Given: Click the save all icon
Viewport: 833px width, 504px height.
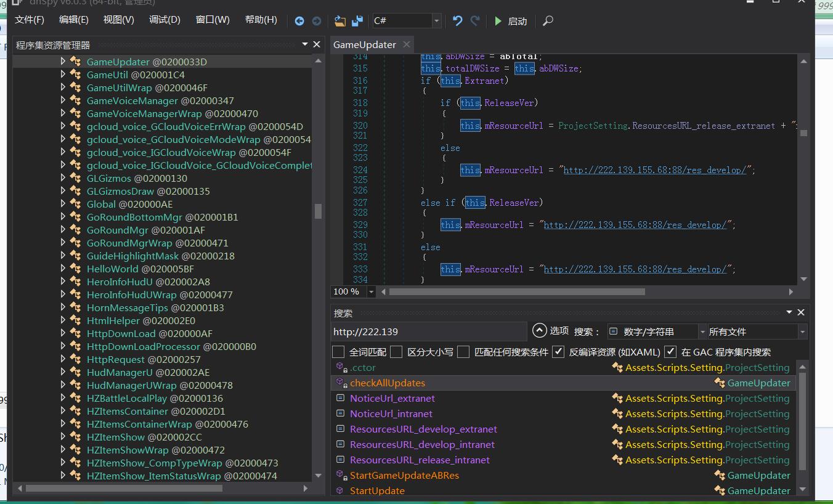Looking at the screenshot, I should click(x=357, y=21).
